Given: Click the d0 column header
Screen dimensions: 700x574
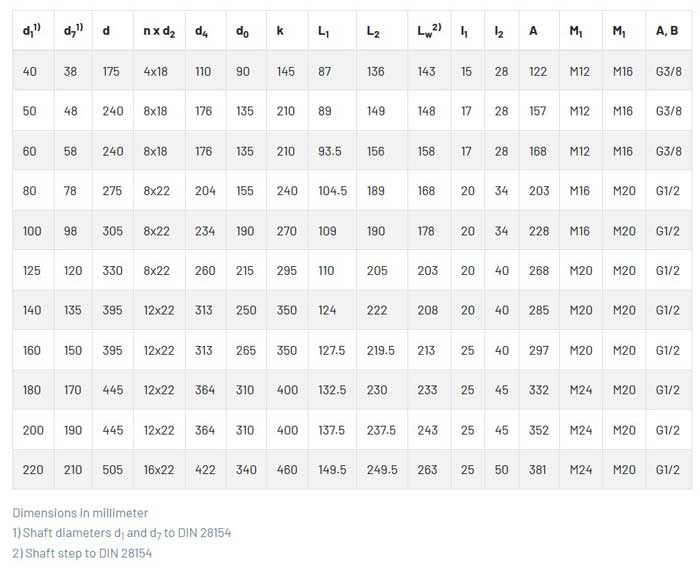Looking at the screenshot, I should pos(242,31).
